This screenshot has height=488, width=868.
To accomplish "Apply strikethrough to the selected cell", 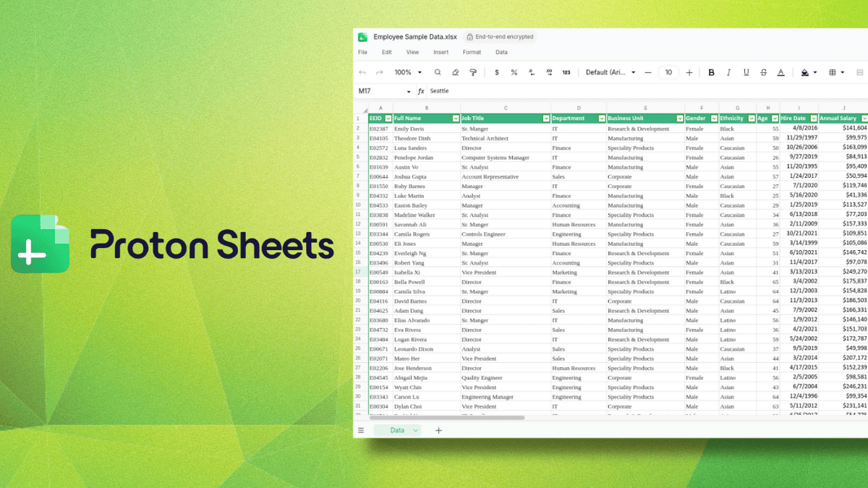I will 762,72.
